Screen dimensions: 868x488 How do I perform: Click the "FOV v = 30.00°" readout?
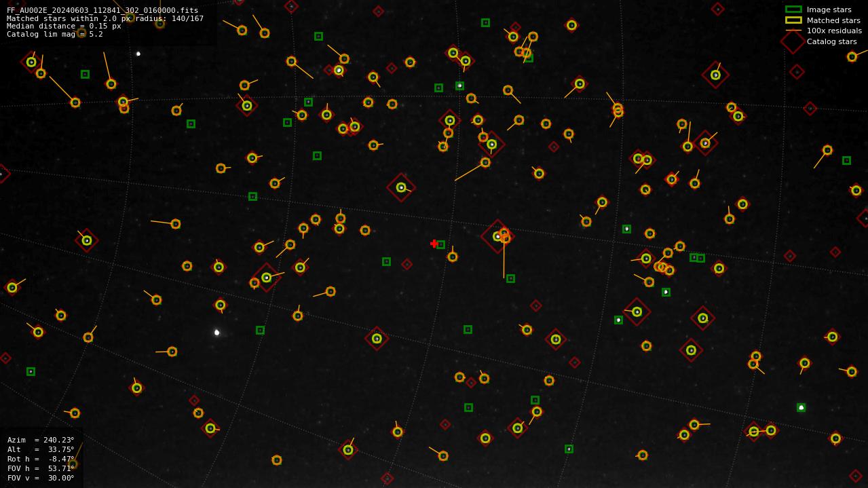[41, 478]
